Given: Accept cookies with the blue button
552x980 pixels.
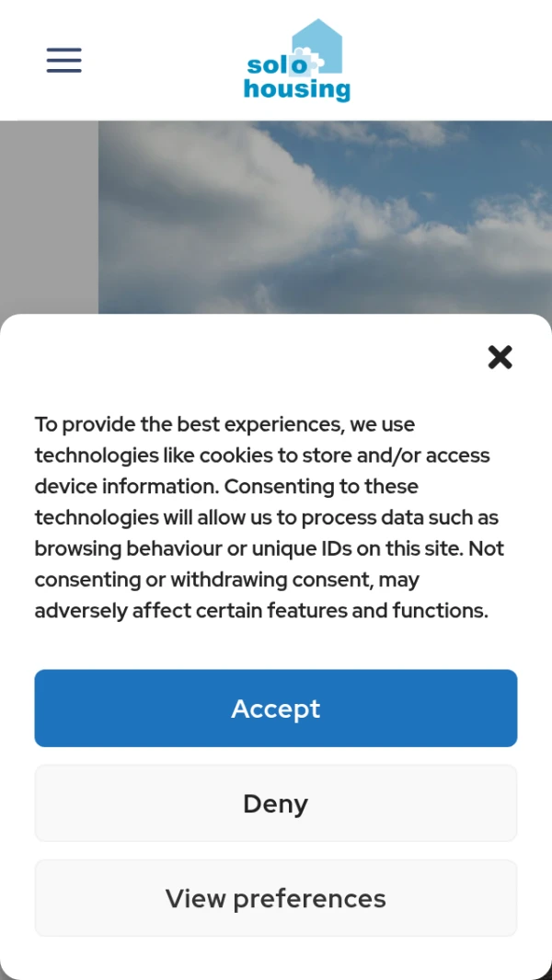Looking at the screenshot, I should 276,709.
